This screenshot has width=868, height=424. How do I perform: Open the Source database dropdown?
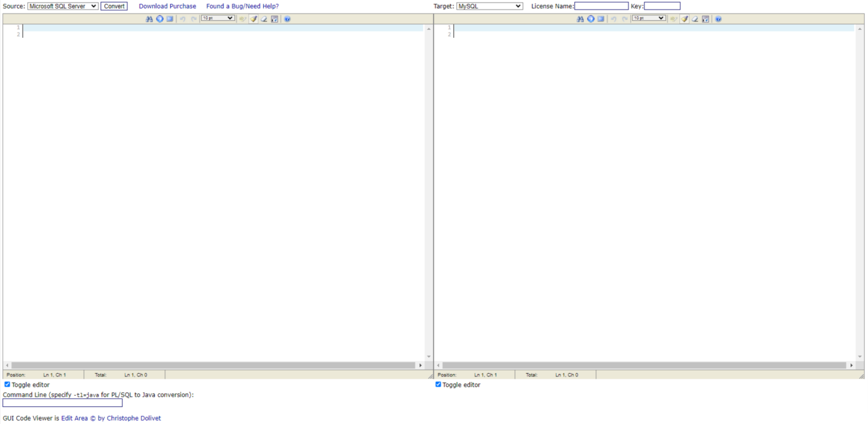point(63,6)
